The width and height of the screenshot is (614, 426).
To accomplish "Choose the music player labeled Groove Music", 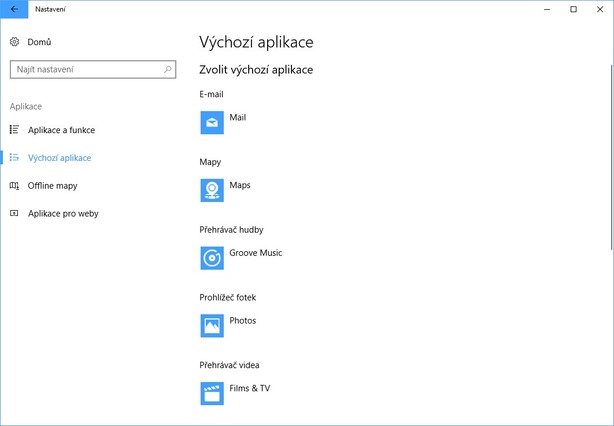I will (255, 253).
